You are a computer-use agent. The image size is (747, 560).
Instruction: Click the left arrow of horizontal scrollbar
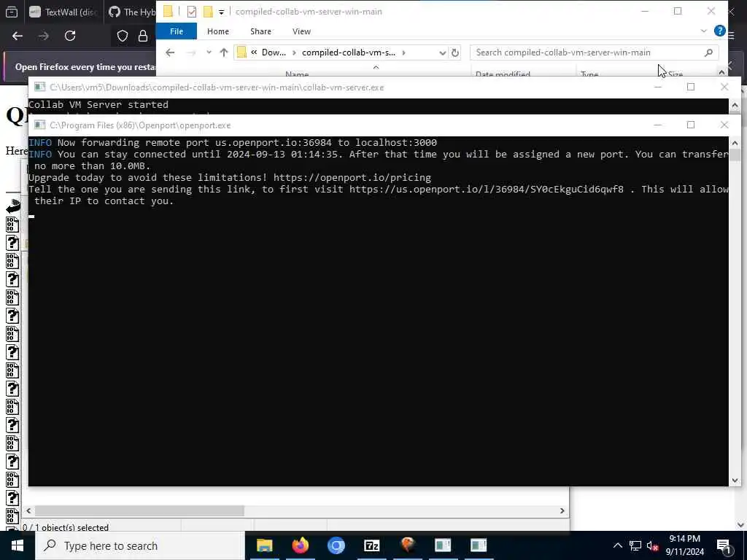28,511
